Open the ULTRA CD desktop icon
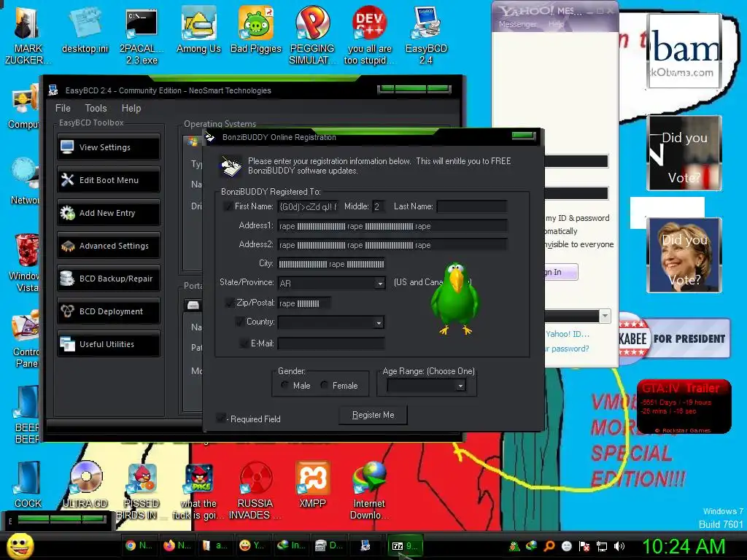 [x=85, y=484]
